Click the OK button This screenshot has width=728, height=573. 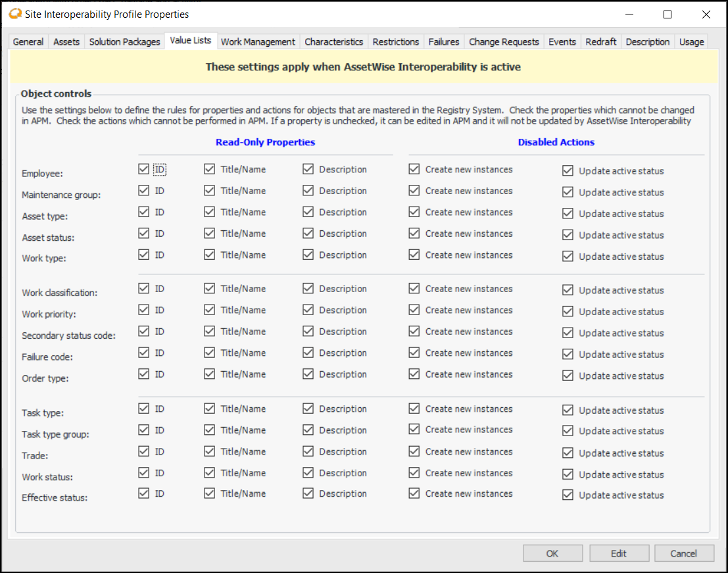[x=552, y=553]
